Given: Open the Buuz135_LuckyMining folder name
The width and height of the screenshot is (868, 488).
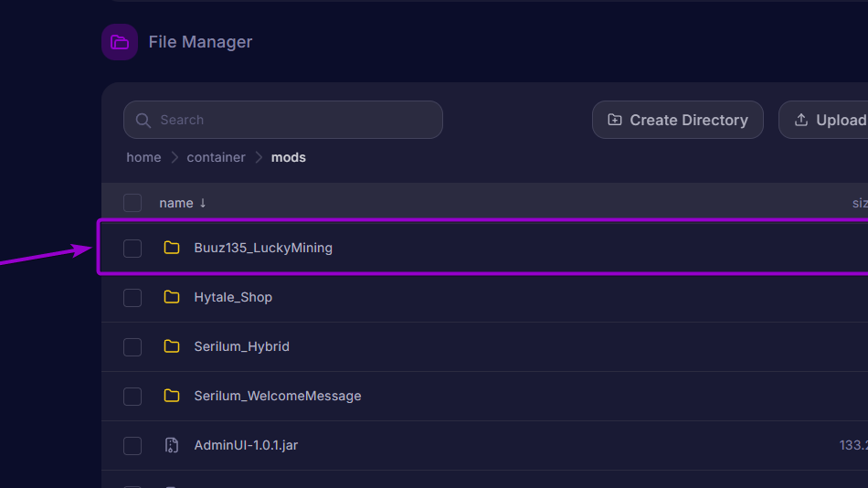Looking at the screenshot, I should coord(263,248).
